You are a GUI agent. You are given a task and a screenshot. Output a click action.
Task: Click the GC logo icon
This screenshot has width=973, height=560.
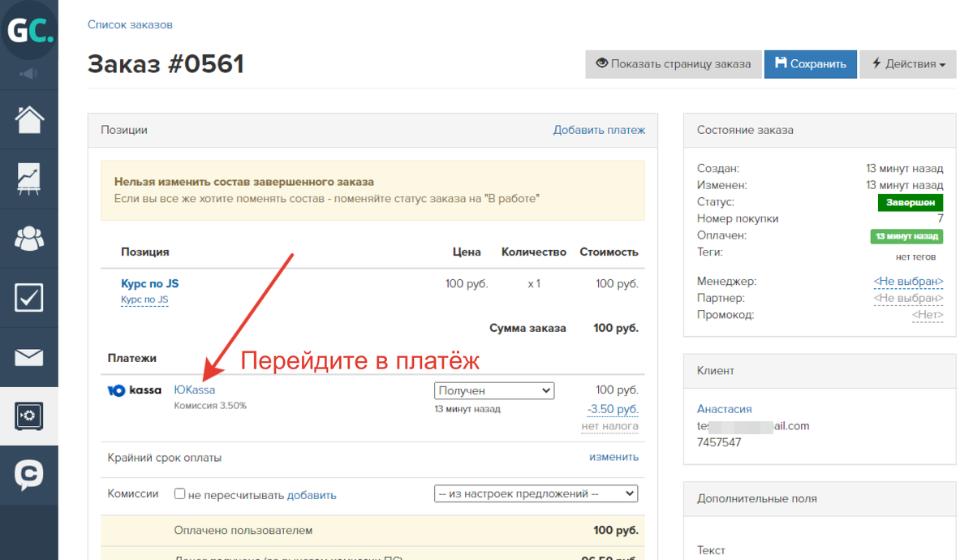click(x=29, y=30)
